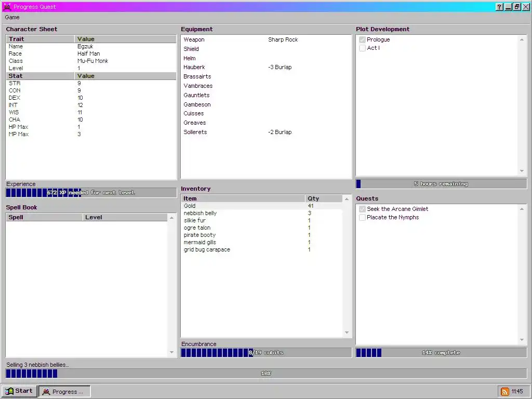Screen dimensions: 532x399
Task: Click the Stat column header
Action: [x=41, y=76]
